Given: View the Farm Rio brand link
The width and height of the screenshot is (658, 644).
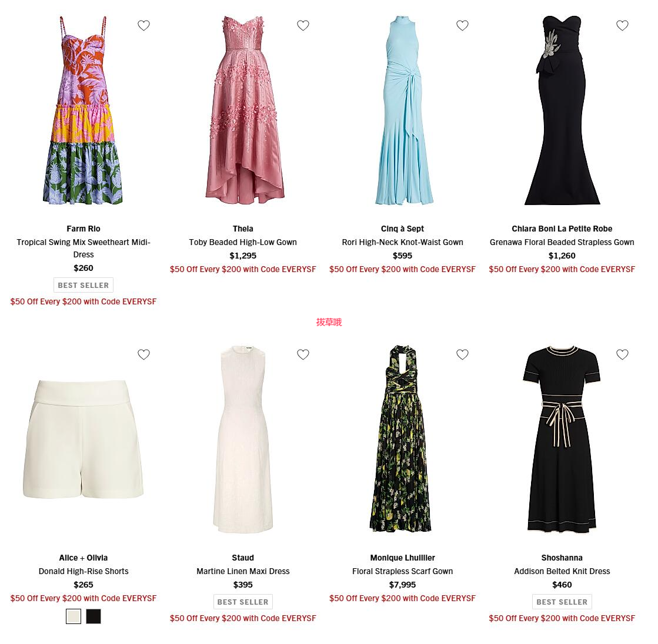Looking at the screenshot, I should tap(83, 229).
